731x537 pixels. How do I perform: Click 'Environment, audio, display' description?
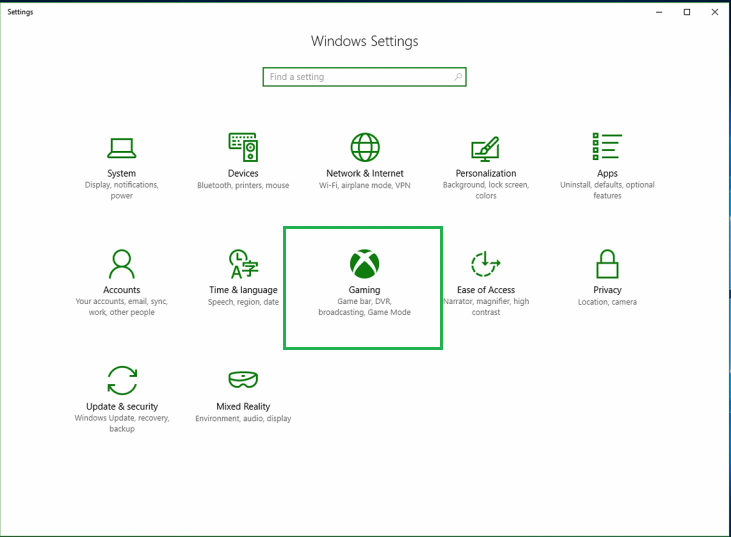click(x=243, y=419)
